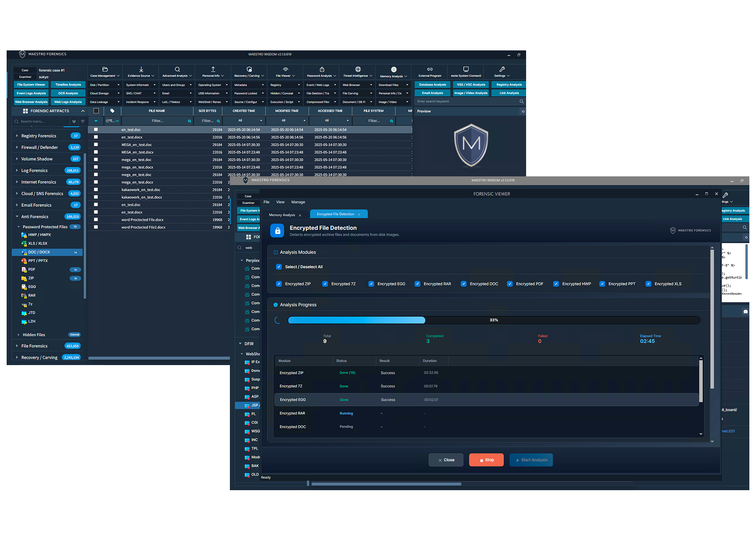Check the box for MEGA_en_test.doc row
This screenshot has height=541, width=756.
[96, 145]
